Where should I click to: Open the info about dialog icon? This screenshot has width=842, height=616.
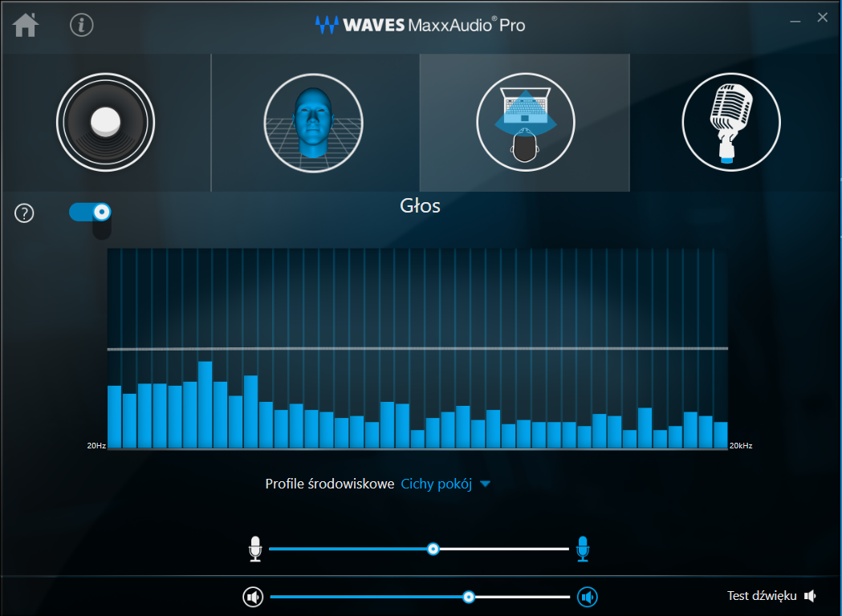coord(82,25)
